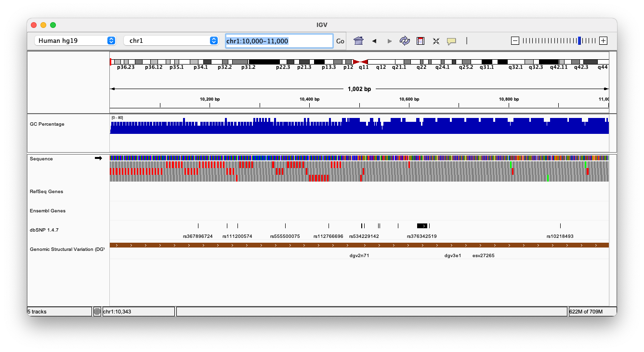This screenshot has height=352, width=644.
Task: Zoom in using the plus icon
Action: (x=603, y=41)
